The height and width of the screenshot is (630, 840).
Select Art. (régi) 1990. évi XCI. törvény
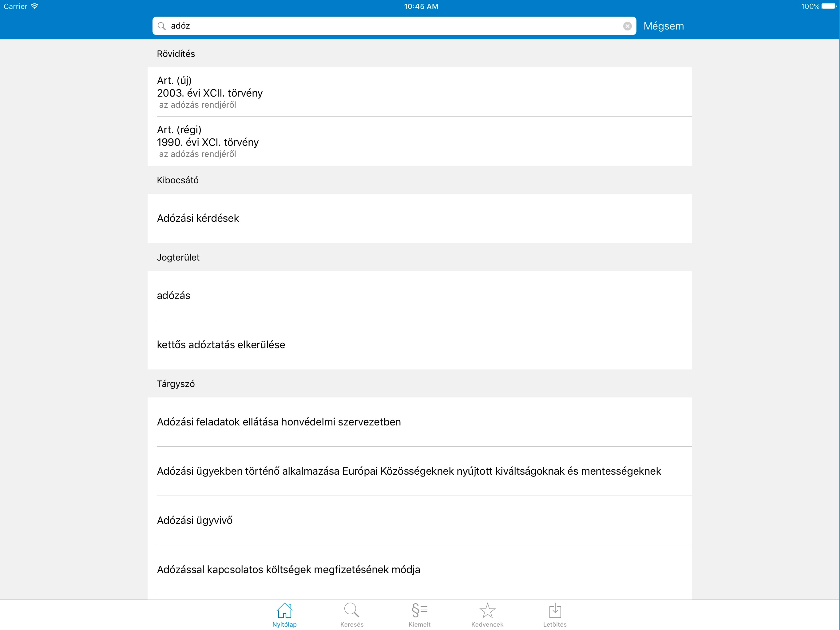pyautogui.click(x=420, y=142)
